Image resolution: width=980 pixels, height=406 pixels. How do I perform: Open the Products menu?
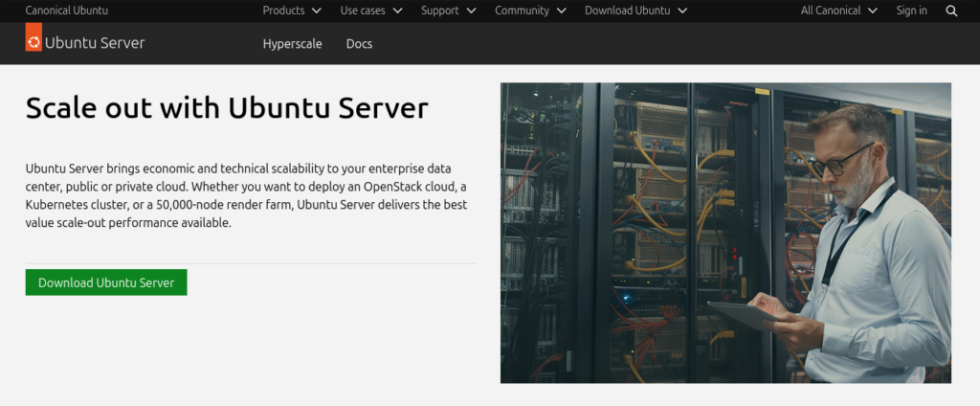click(x=292, y=11)
